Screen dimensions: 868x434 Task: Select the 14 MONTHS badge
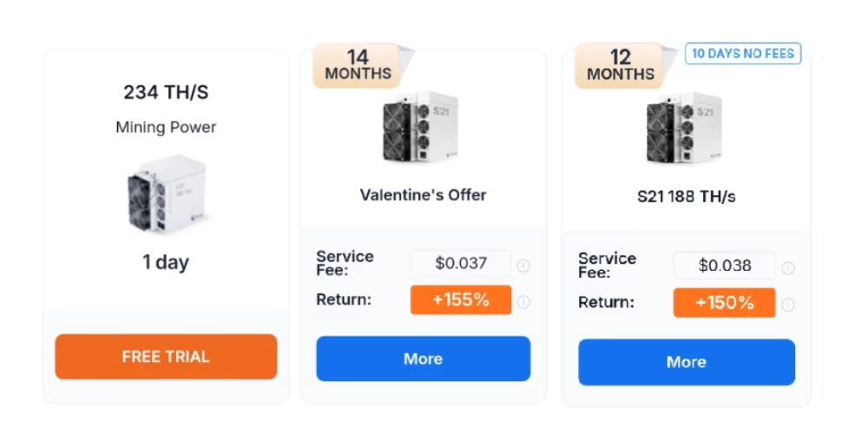click(x=358, y=66)
